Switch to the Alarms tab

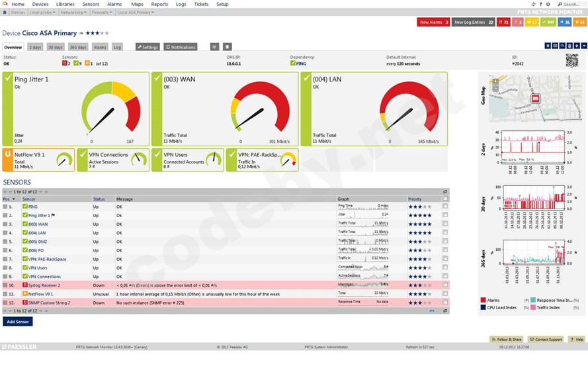(100, 47)
